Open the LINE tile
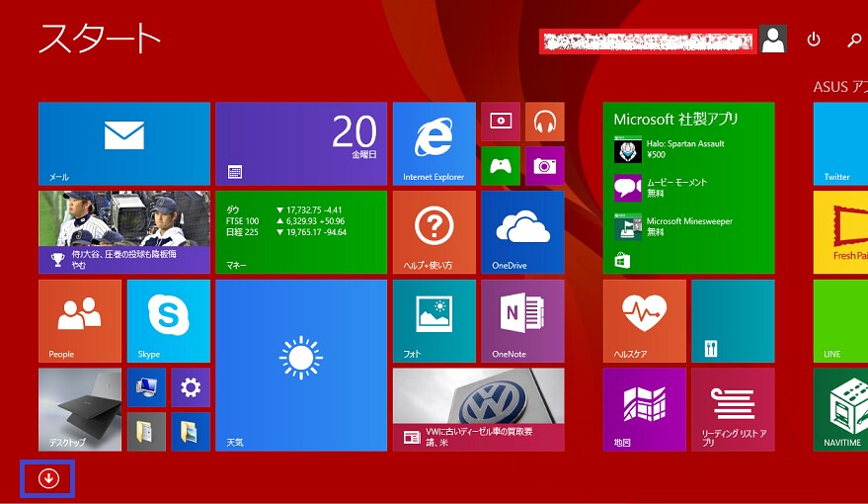The image size is (868, 504). point(841,320)
